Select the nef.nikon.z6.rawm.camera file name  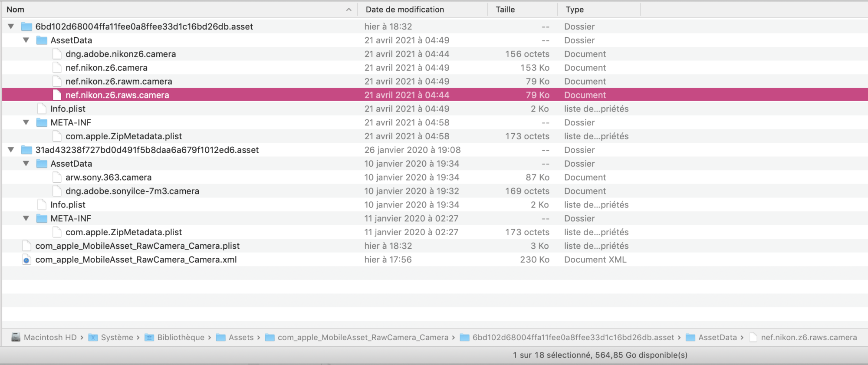click(119, 81)
